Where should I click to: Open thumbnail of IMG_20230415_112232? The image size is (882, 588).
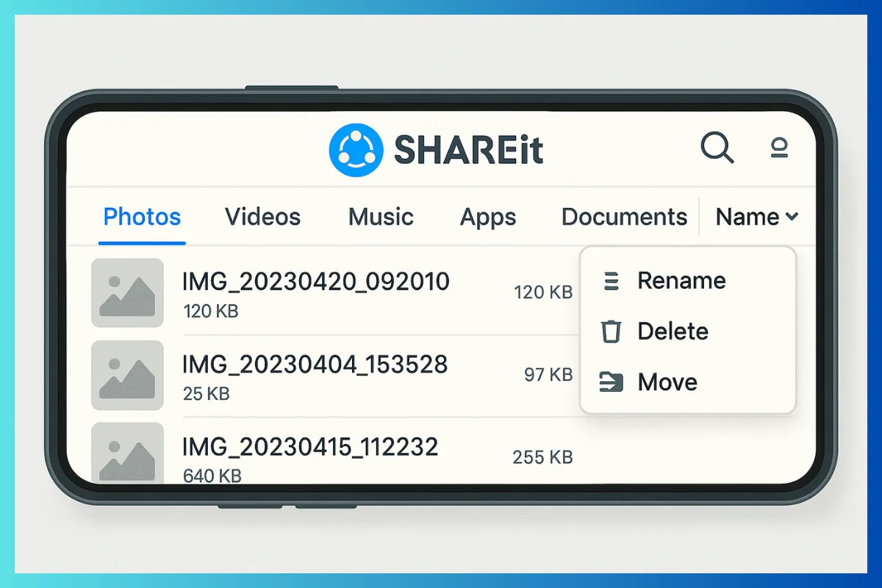point(127,453)
